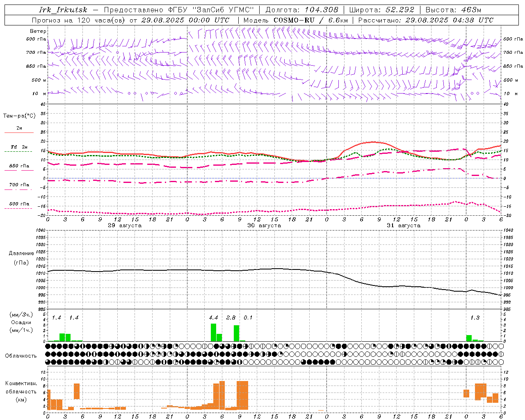Click the convective cloud unit label "(км)"
The width and height of the screenshot is (525, 420).
(x=21, y=399)
